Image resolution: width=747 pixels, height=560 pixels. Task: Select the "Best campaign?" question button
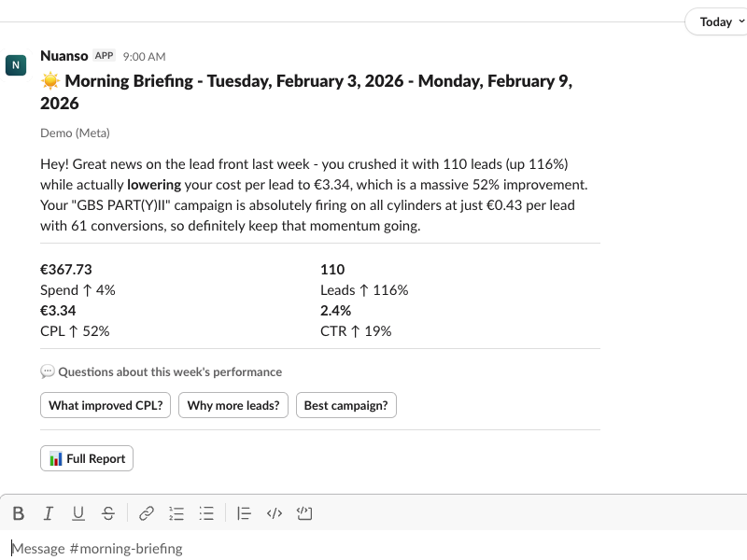[x=346, y=405]
